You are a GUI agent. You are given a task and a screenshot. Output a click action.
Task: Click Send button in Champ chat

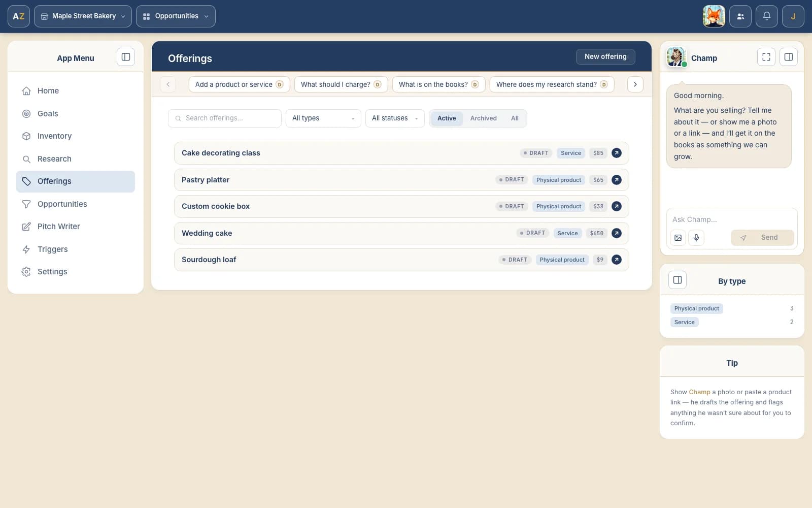pos(762,238)
